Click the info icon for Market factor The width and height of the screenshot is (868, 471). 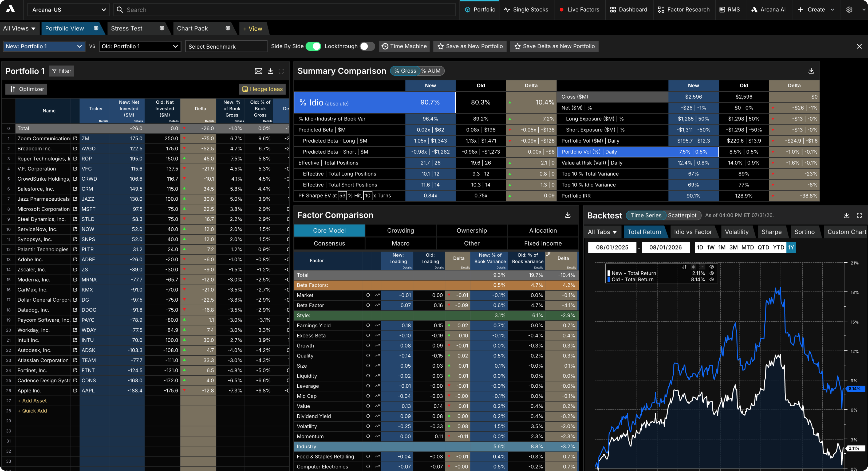pyautogui.click(x=368, y=295)
